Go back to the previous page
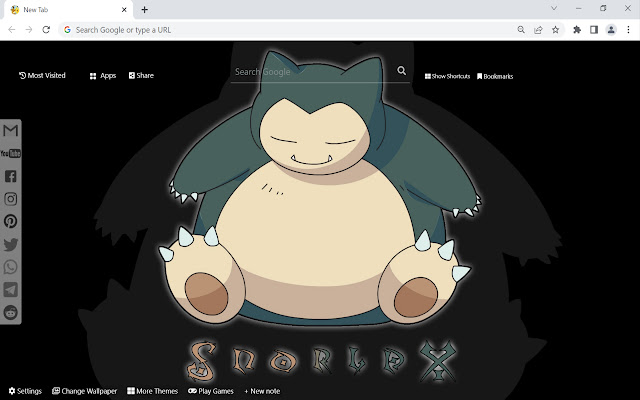The height and width of the screenshot is (400, 640). [11, 29]
